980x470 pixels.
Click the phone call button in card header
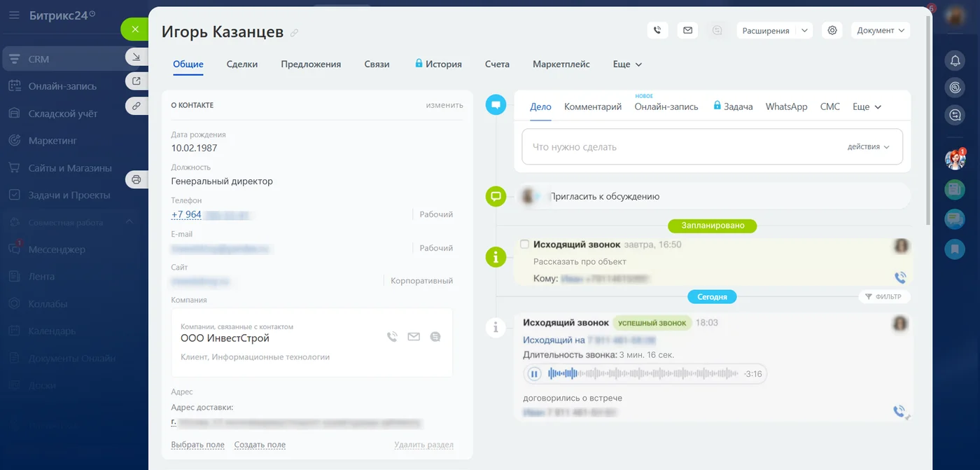[657, 30]
